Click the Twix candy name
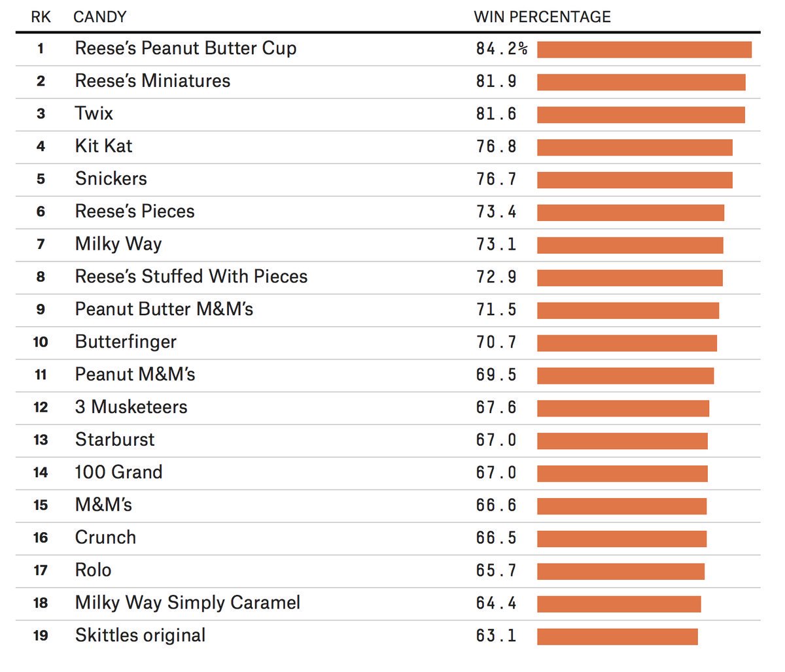This screenshot has height=672, width=785. [94, 113]
